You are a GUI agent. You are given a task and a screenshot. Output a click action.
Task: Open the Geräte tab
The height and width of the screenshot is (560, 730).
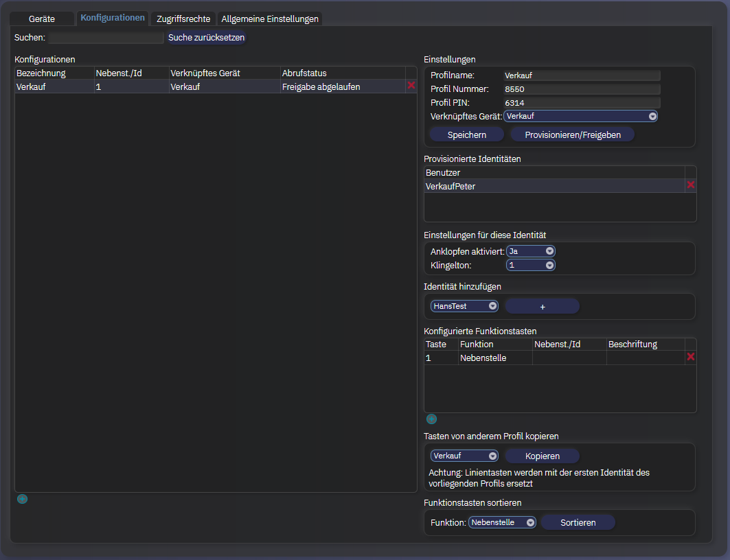point(42,19)
